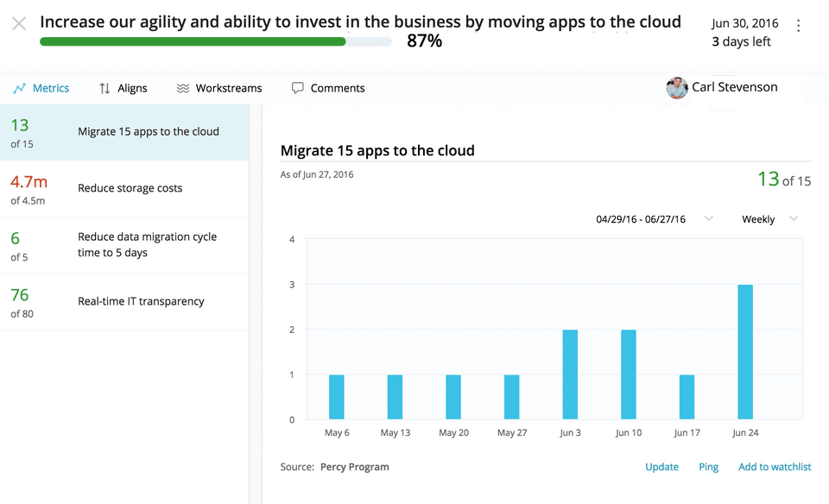The width and height of the screenshot is (829, 504).
Task: Click the Update link
Action: (x=661, y=467)
